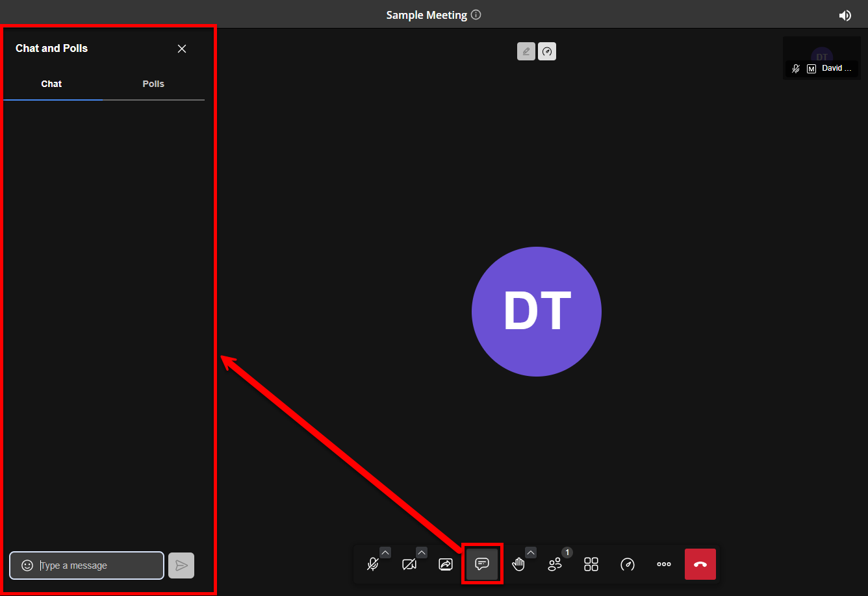Viewport: 868px width, 596px height.
Task: Raise your hand
Action: point(518,564)
